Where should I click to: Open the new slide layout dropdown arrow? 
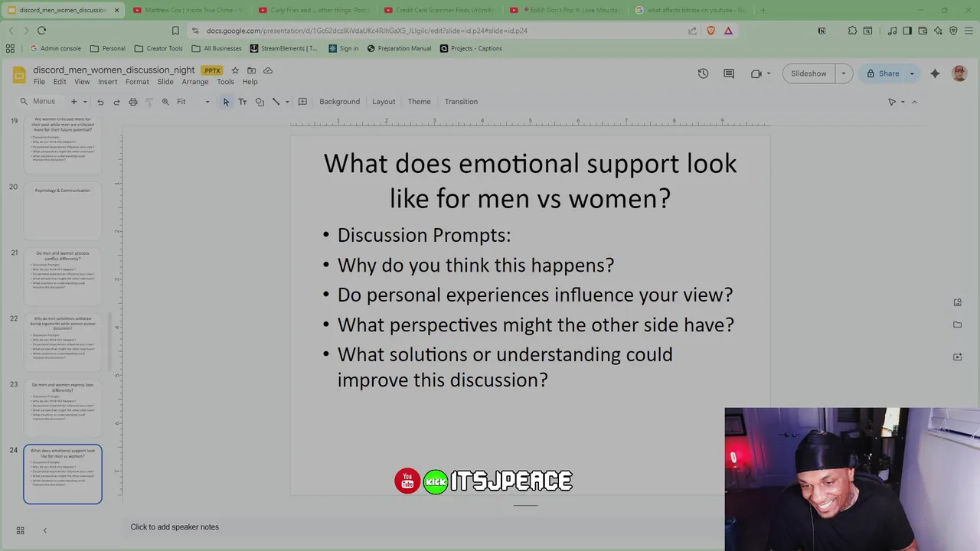(x=85, y=102)
